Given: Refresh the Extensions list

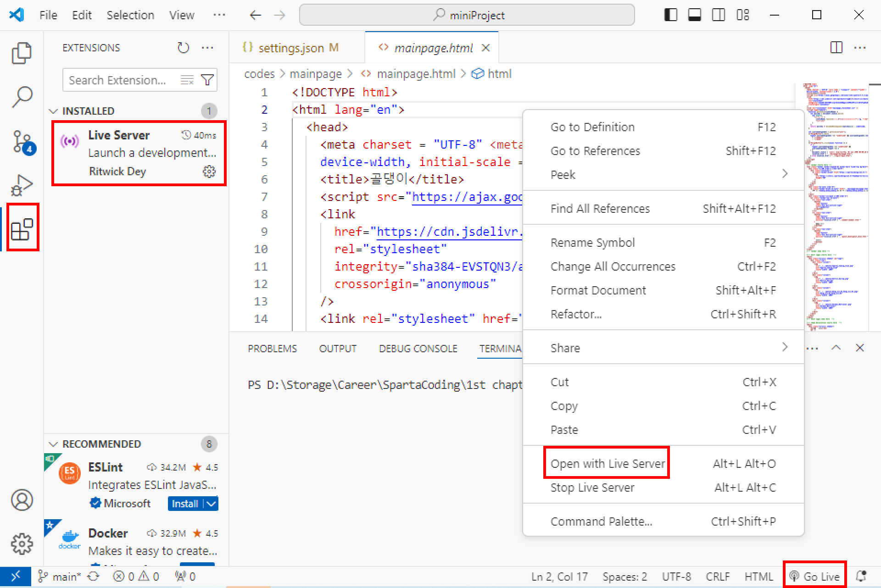Looking at the screenshot, I should (x=183, y=48).
